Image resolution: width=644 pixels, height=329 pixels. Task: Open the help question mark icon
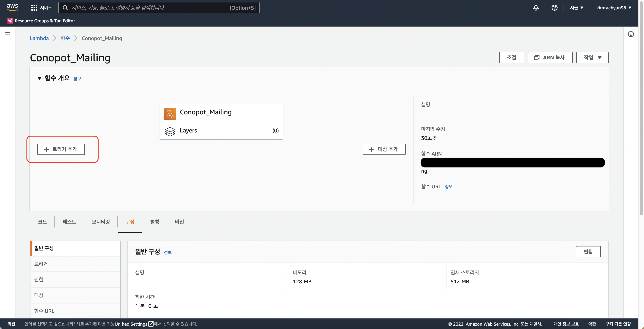click(554, 7)
